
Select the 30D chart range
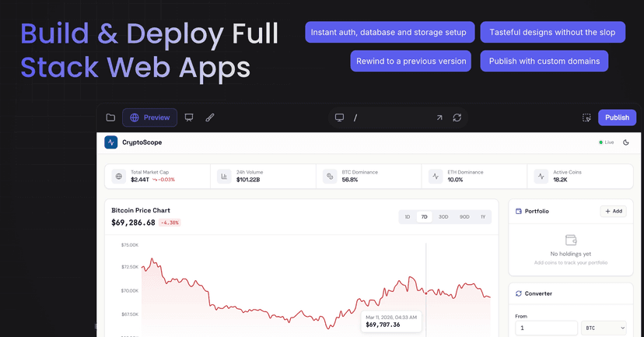[x=443, y=217]
